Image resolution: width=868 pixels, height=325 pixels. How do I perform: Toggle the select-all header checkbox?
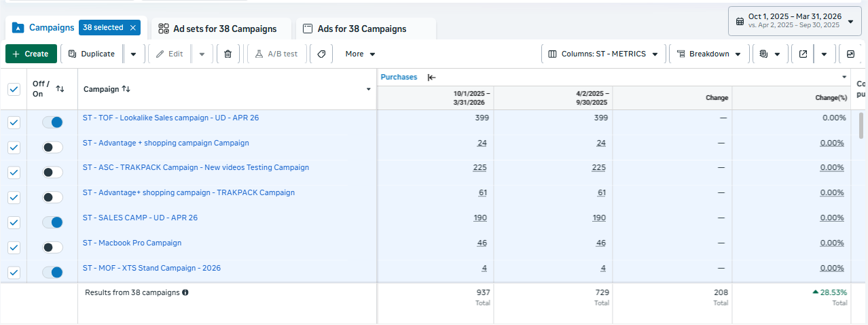(x=14, y=89)
